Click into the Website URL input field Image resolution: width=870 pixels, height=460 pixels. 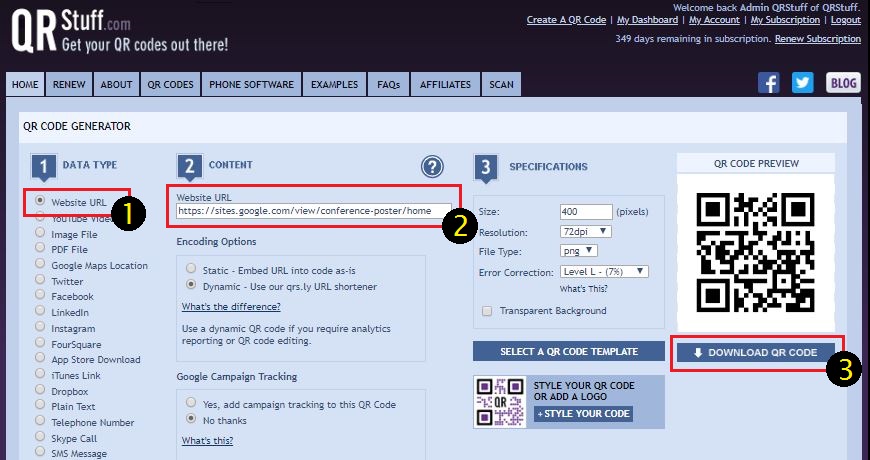(x=314, y=211)
